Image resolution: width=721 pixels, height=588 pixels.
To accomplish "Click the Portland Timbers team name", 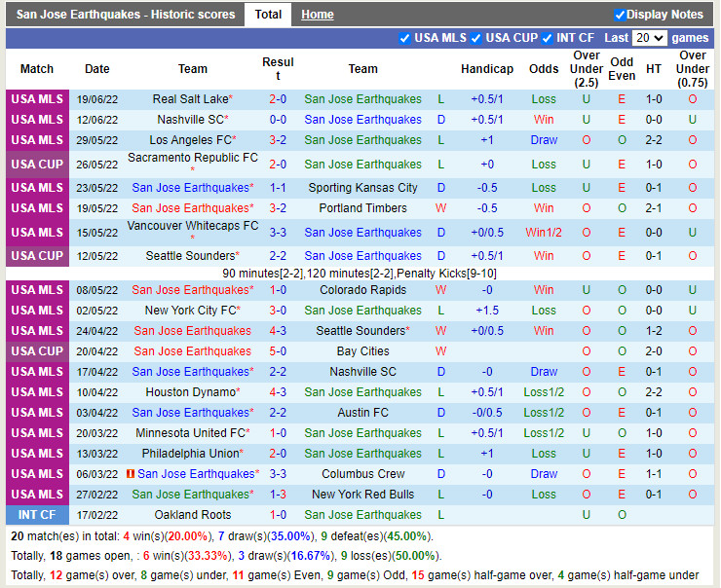I will [x=362, y=208].
